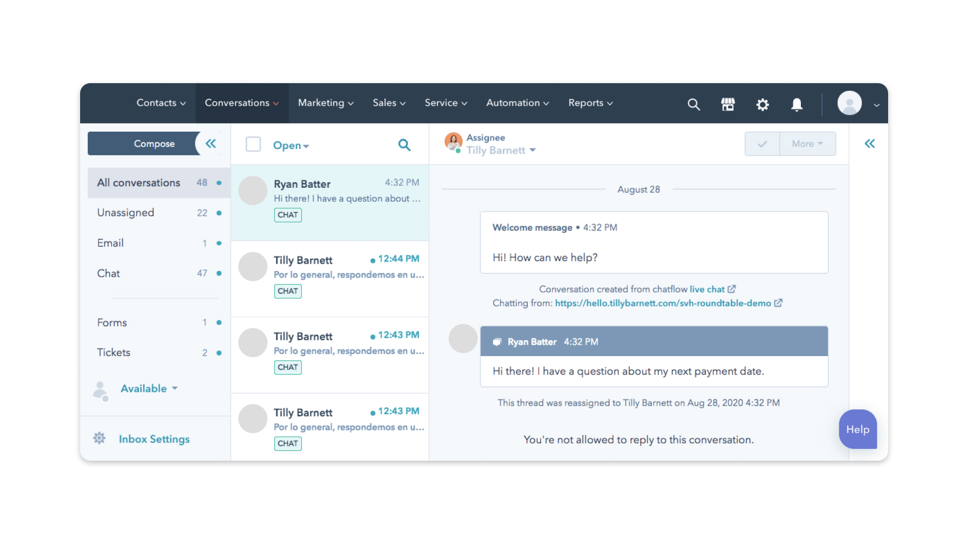This screenshot has height=551, width=980.
Task: Click the Inbox Settings gear icon
Action: coord(100,438)
